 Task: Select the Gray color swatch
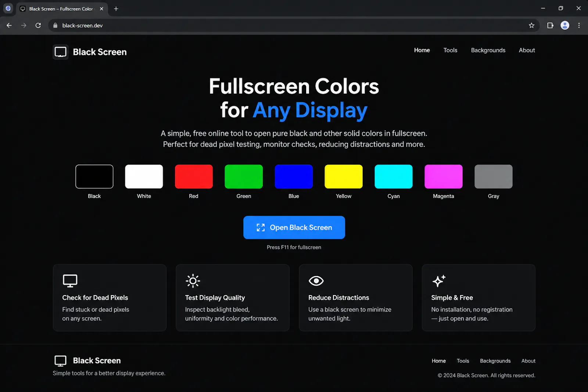pos(494,176)
